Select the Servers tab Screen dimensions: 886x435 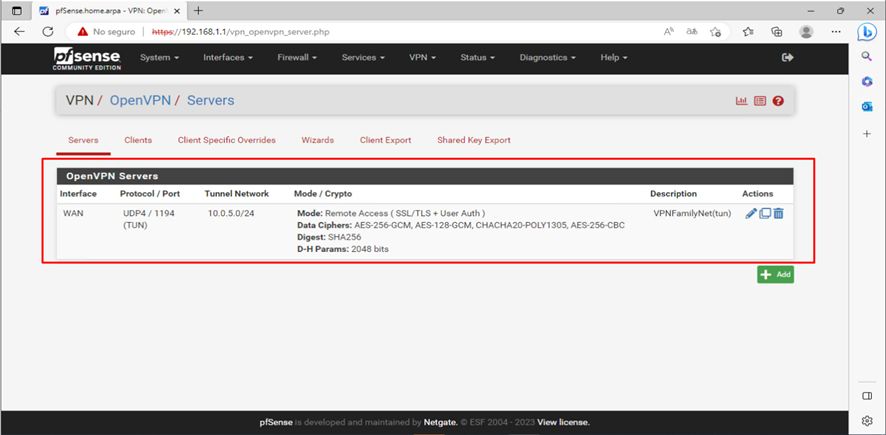point(83,140)
